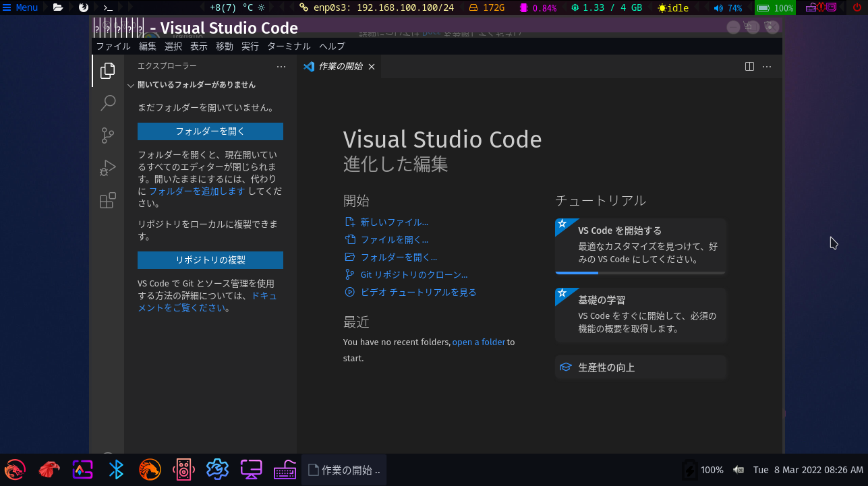Click the play icon beside ビデオ チュートリアル
Viewport: 868px width, 486px height.
349,292
